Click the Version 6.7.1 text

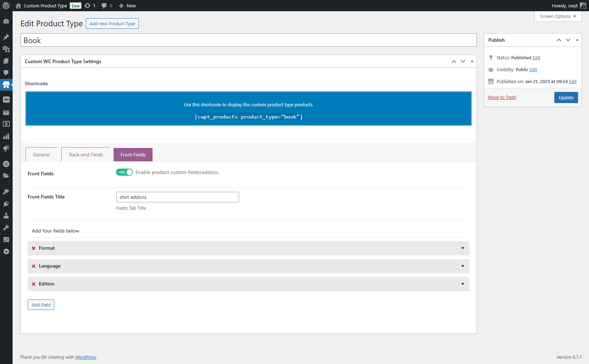click(569, 357)
